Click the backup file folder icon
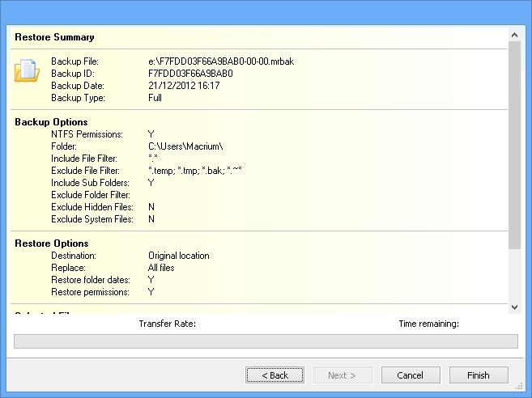 (27, 70)
